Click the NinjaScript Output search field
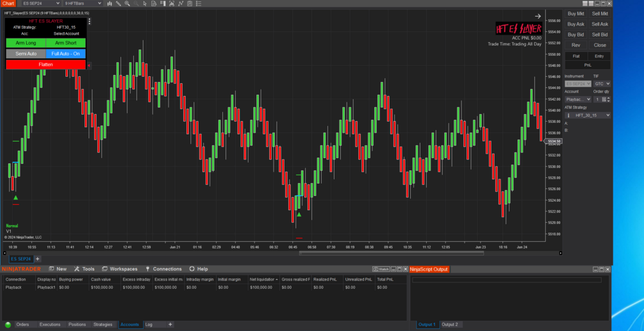 click(x=507, y=280)
